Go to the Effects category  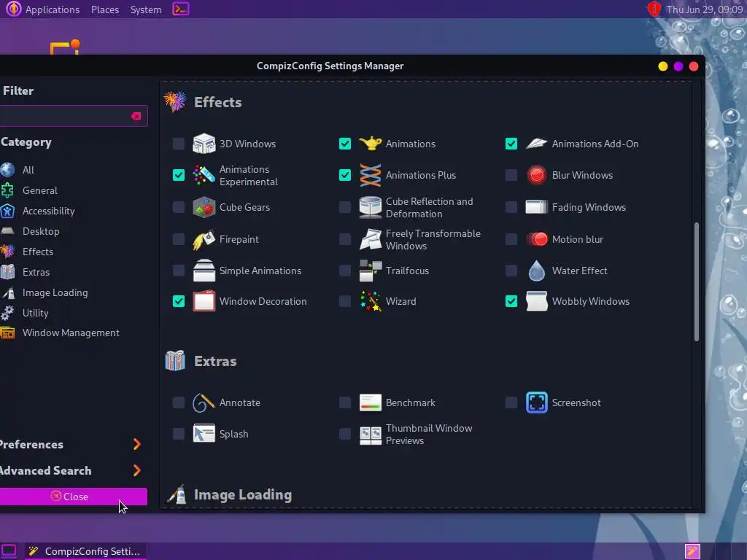point(38,252)
